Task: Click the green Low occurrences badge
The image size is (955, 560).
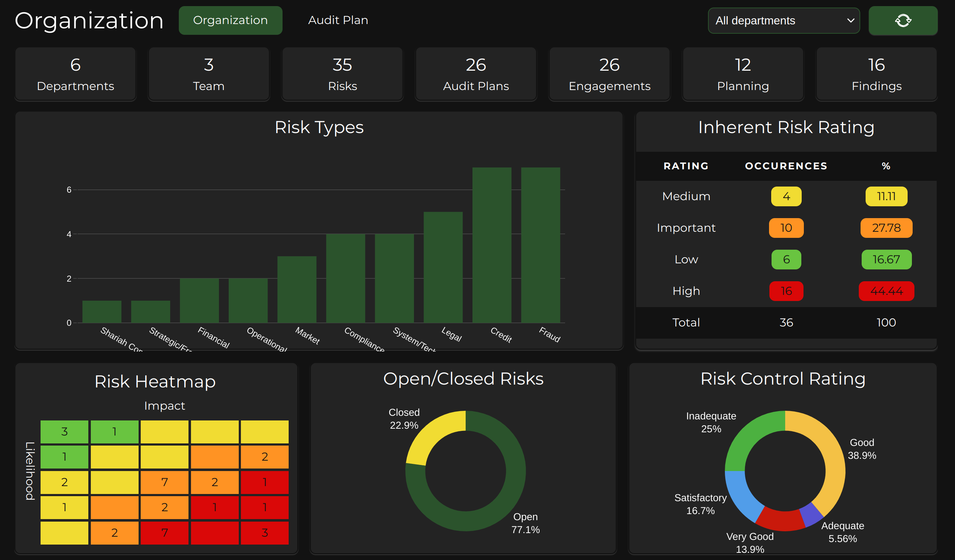Action: (x=786, y=259)
